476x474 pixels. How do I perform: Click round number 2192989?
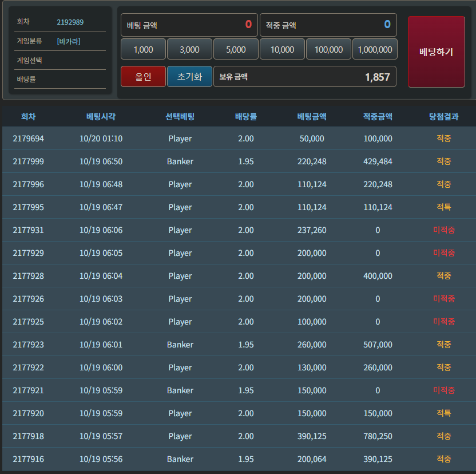(x=70, y=22)
